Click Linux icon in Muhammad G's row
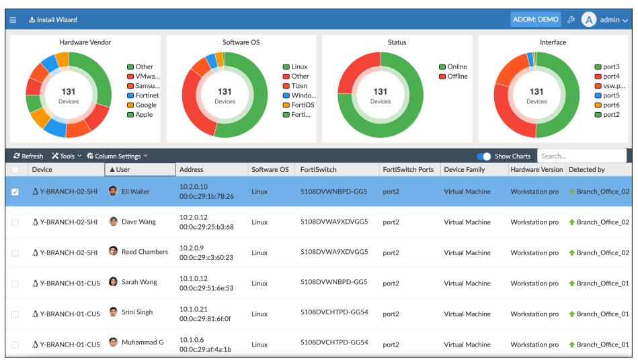The width and height of the screenshot is (638, 364). point(36,345)
